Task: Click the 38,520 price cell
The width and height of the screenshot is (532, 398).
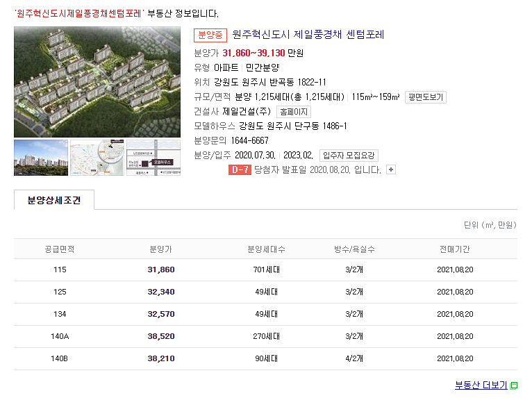Action: pos(161,336)
